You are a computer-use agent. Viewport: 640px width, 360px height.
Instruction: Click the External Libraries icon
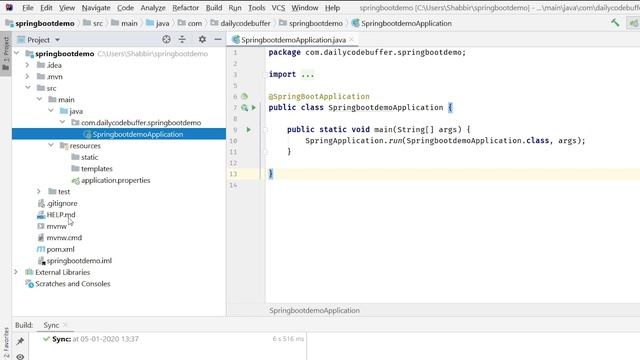point(29,272)
